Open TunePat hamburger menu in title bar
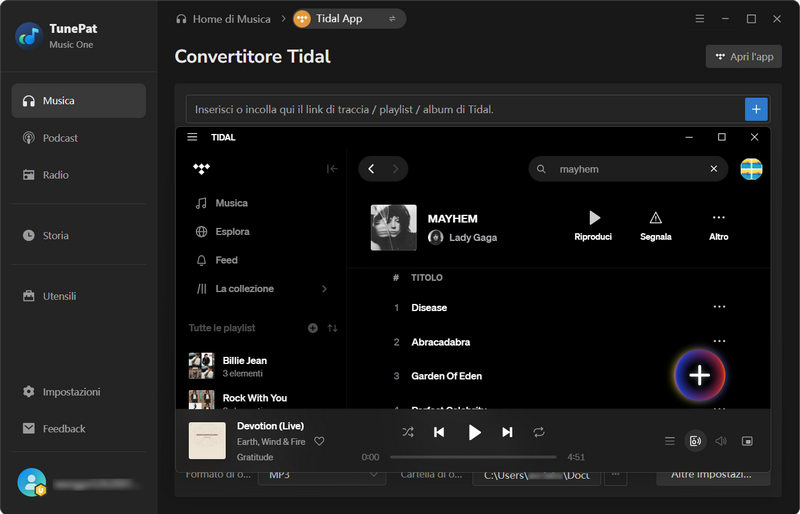This screenshot has width=800, height=514. [699, 19]
